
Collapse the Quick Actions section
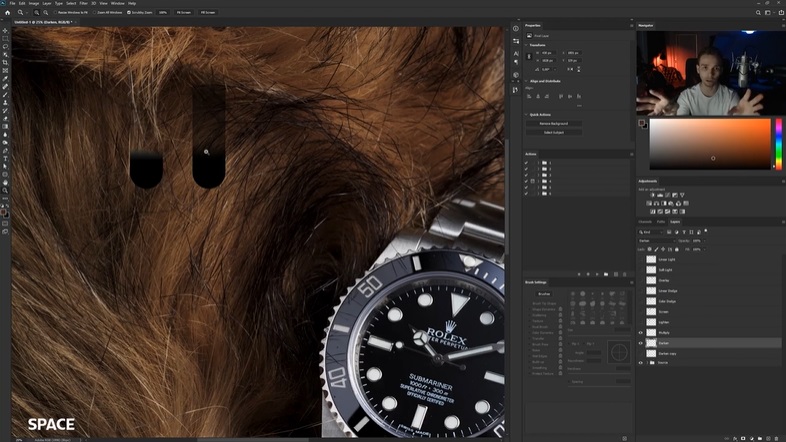(526, 115)
